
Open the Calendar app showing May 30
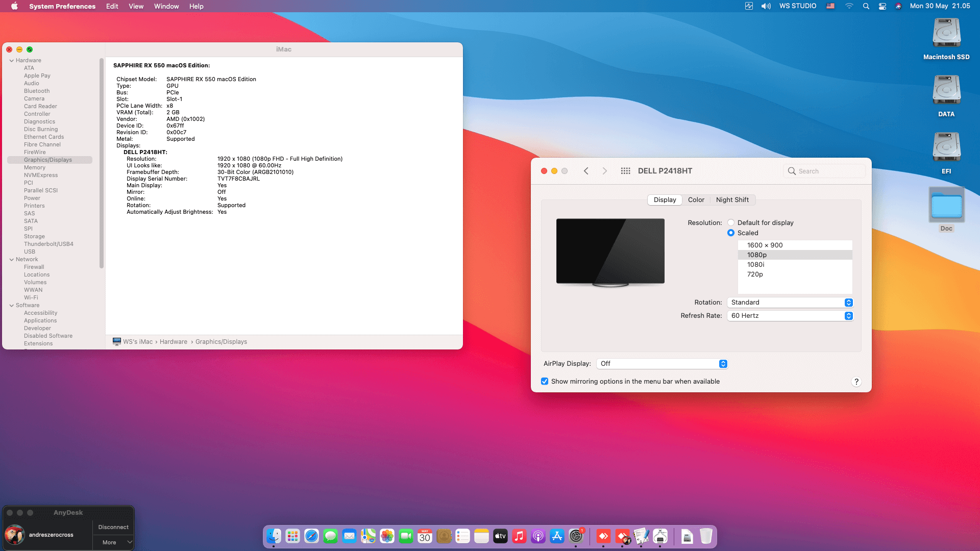point(424,536)
